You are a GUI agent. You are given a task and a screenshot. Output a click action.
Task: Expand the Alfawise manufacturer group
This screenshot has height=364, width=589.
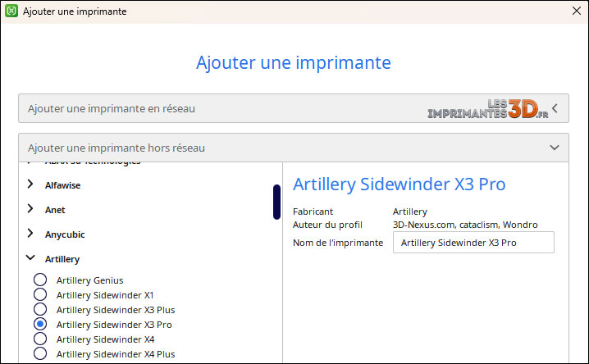(30, 184)
